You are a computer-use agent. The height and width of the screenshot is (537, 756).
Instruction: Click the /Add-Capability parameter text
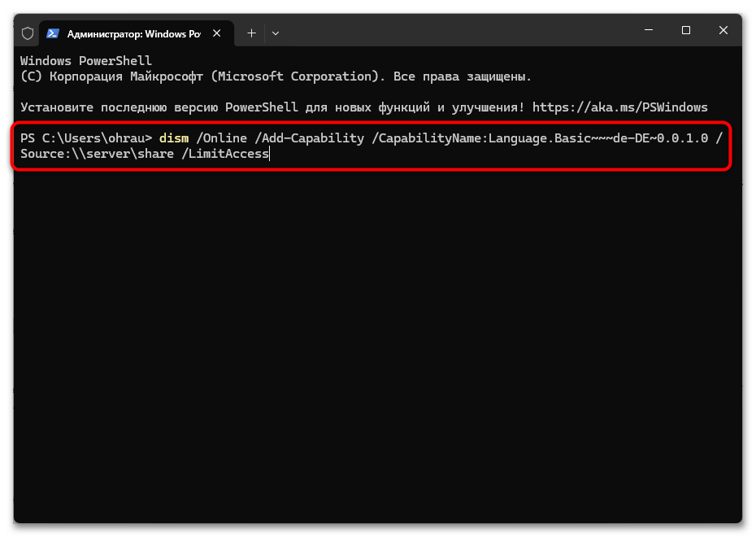[x=309, y=138]
